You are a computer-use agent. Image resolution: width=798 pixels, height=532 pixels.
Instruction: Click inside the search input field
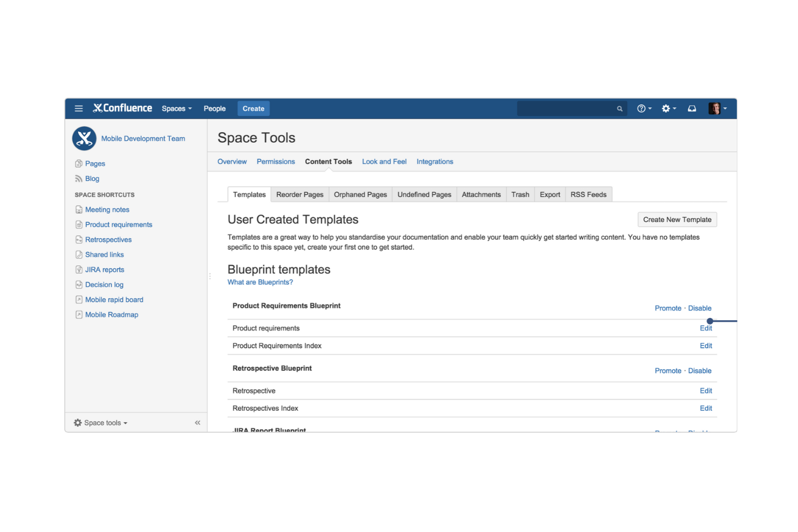(566, 108)
